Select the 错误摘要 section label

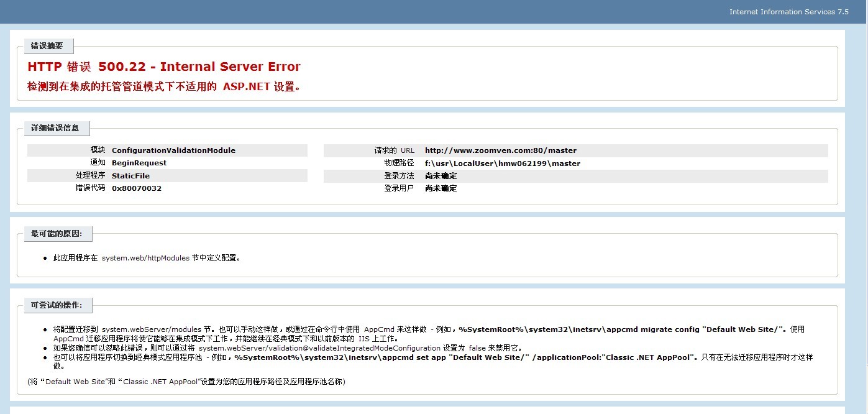47,46
